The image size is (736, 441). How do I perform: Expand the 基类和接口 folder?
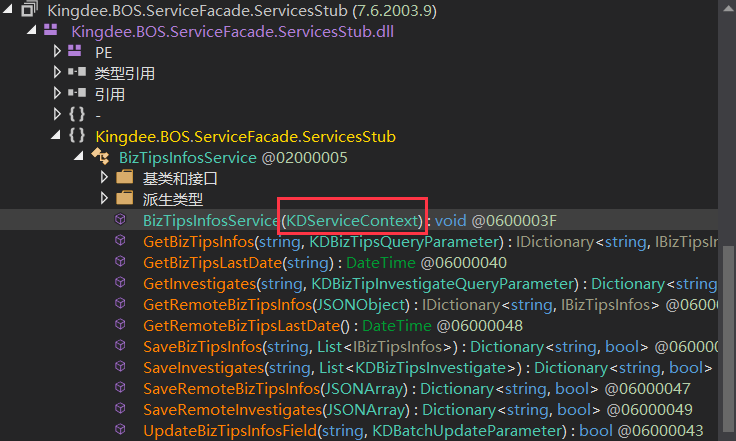tap(104, 177)
